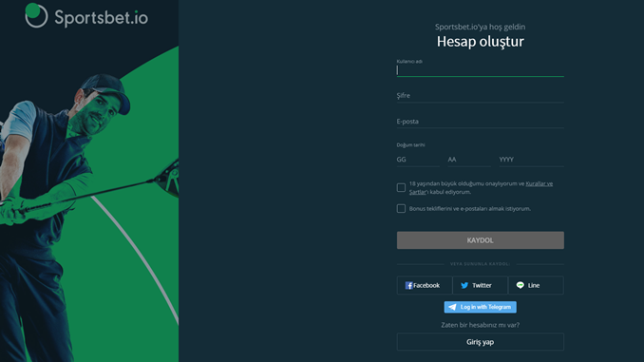The height and width of the screenshot is (362, 644).
Task: Click the Şifre password field
Action: 480,96
